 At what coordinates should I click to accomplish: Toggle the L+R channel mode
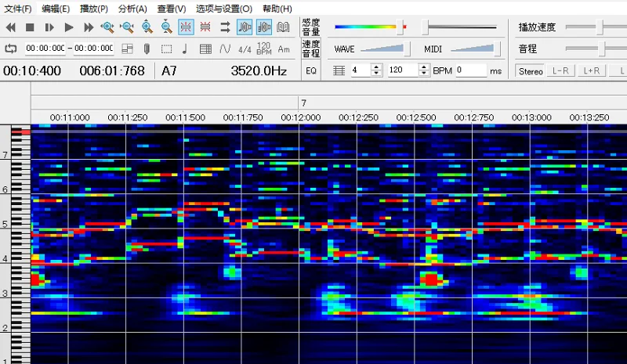pos(592,71)
